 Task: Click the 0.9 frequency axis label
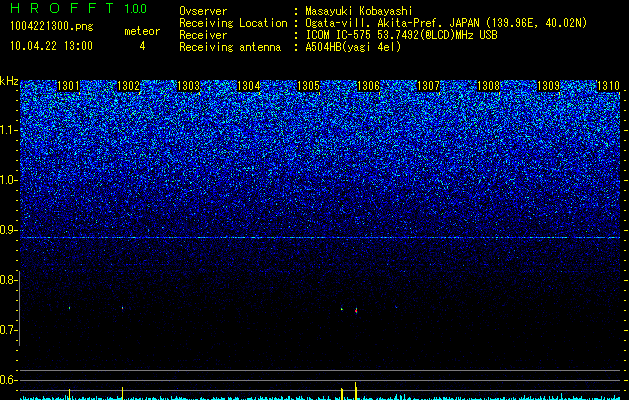click(x=9, y=230)
